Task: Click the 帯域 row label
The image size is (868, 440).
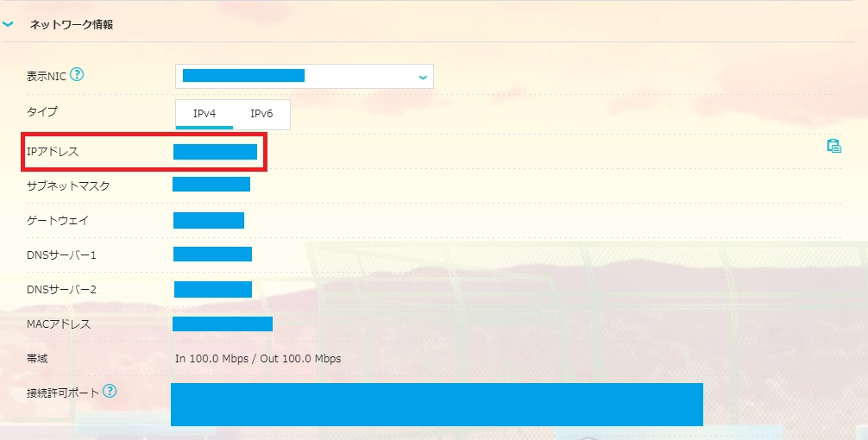Action: coord(38,358)
